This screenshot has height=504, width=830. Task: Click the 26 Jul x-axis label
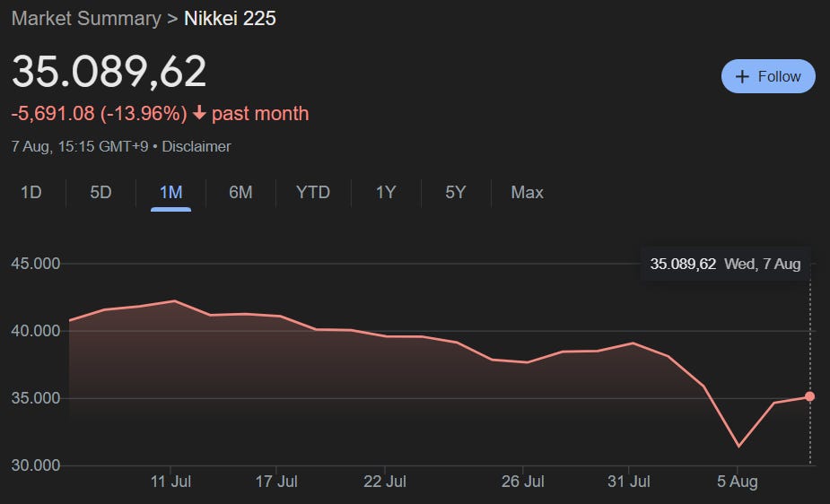(x=522, y=482)
